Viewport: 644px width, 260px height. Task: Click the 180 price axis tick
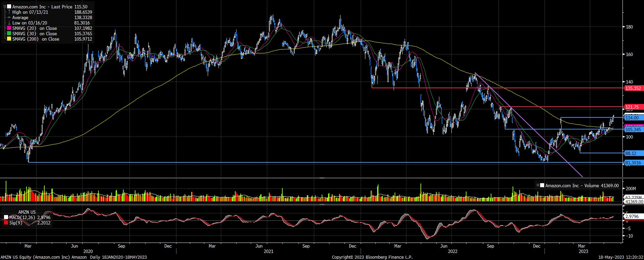pos(629,27)
